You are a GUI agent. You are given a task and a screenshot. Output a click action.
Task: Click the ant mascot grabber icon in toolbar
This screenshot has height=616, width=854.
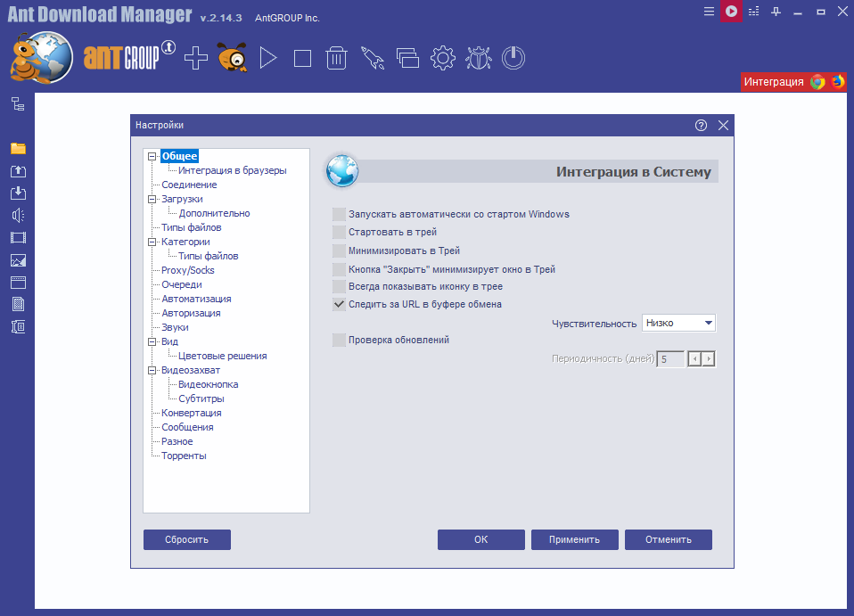(x=233, y=57)
